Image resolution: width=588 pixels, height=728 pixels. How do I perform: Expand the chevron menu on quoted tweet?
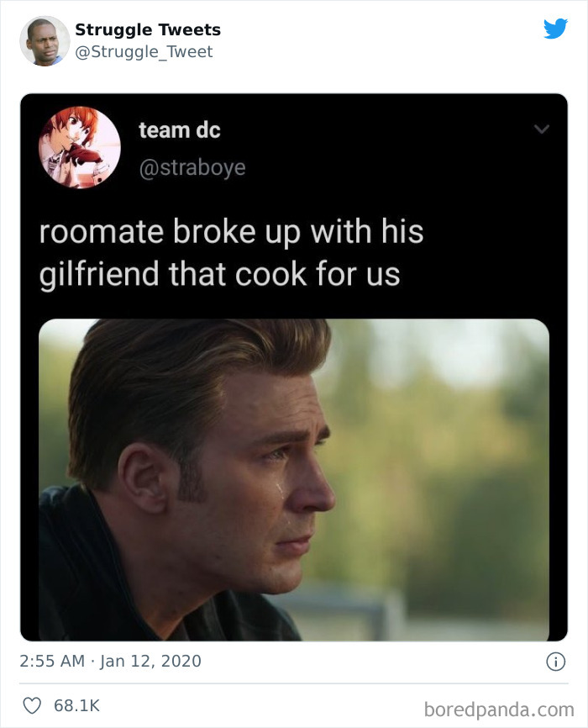[542, 129]
